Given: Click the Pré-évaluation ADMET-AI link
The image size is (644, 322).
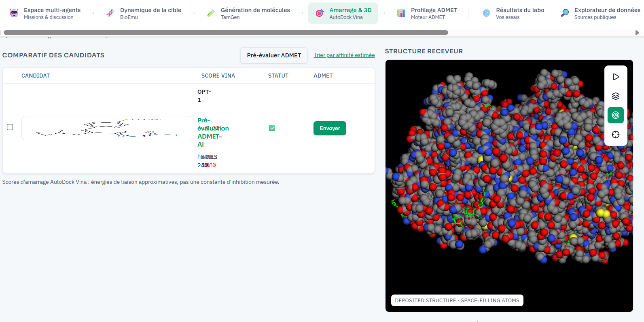Looking at the screenshot, I should 213,132.
